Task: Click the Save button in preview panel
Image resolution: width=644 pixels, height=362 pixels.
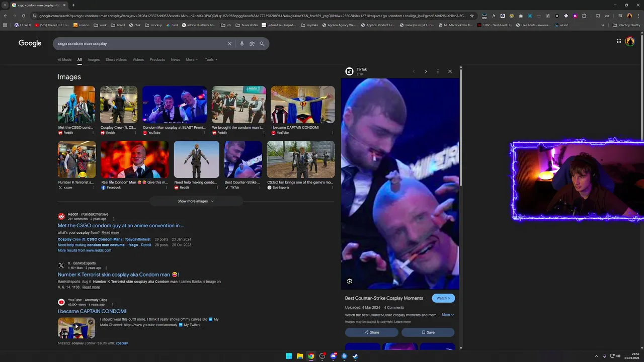Action: [428, 332]
